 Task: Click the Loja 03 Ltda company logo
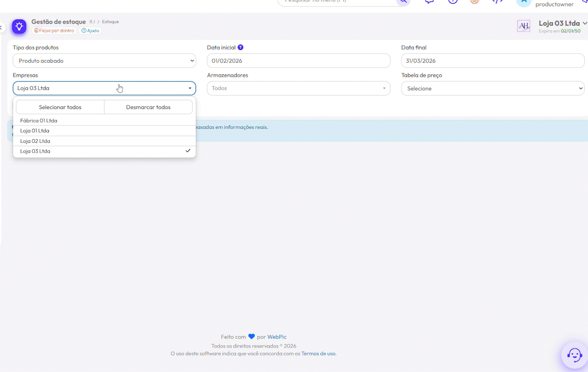(523, 26)
